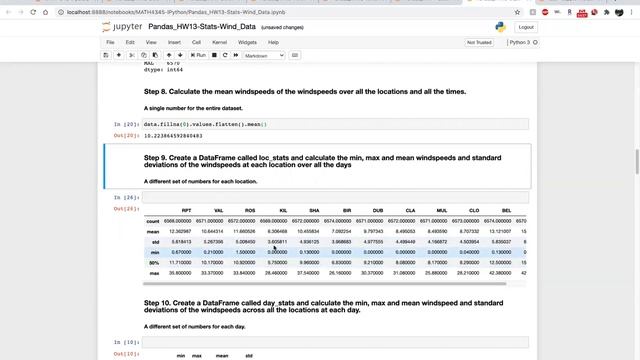Click the page vertical scrollbar thumb

637,162
